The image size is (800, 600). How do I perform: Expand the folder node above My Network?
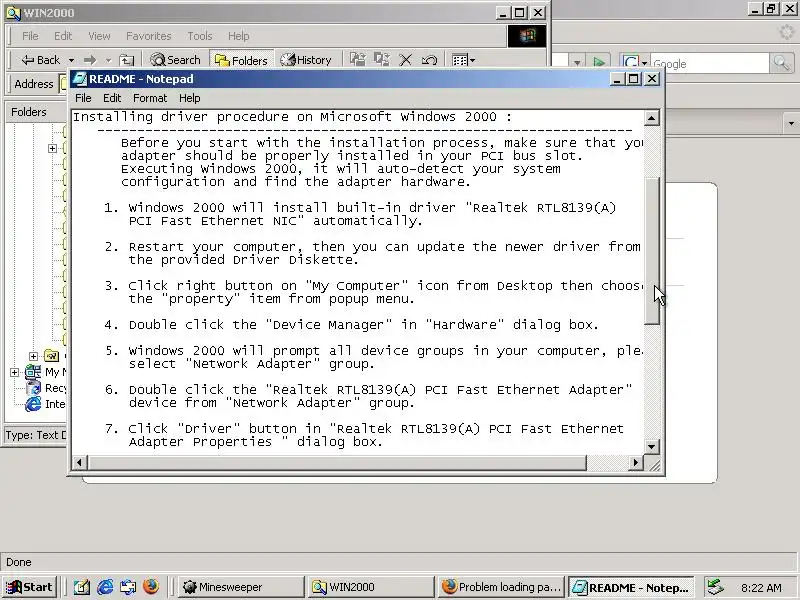[x=33, y=356]
